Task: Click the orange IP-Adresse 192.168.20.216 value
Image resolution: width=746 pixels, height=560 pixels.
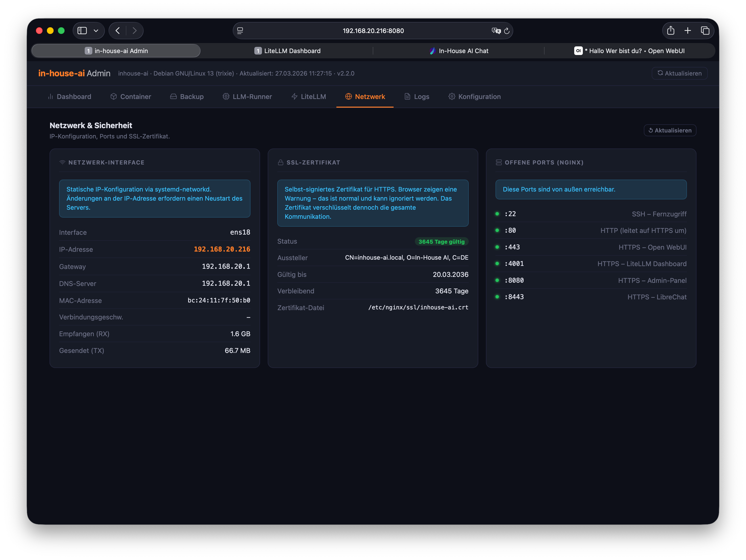Action: [x=222, y=249]
